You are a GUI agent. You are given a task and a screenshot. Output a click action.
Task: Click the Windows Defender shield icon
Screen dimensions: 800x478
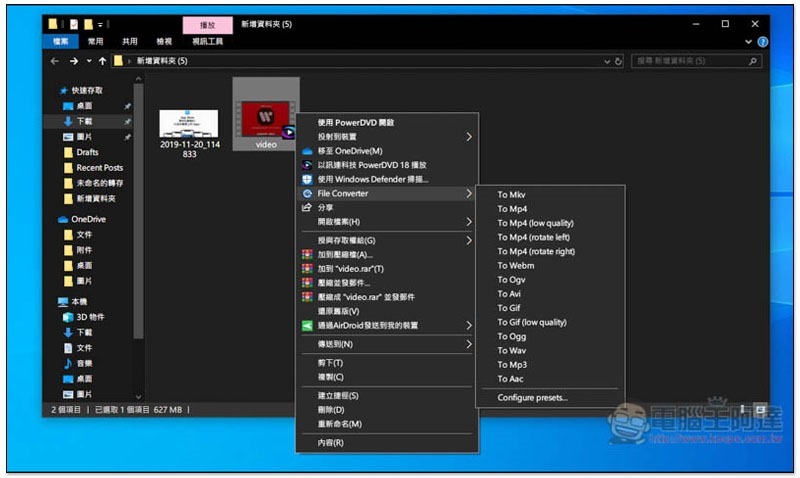click(307, 179)
